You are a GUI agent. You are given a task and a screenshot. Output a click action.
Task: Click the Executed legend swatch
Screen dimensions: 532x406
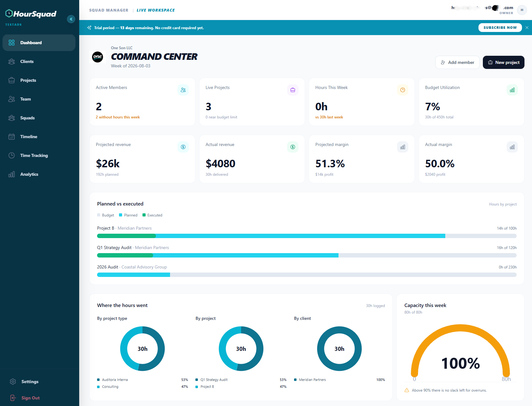coord(144,215)
